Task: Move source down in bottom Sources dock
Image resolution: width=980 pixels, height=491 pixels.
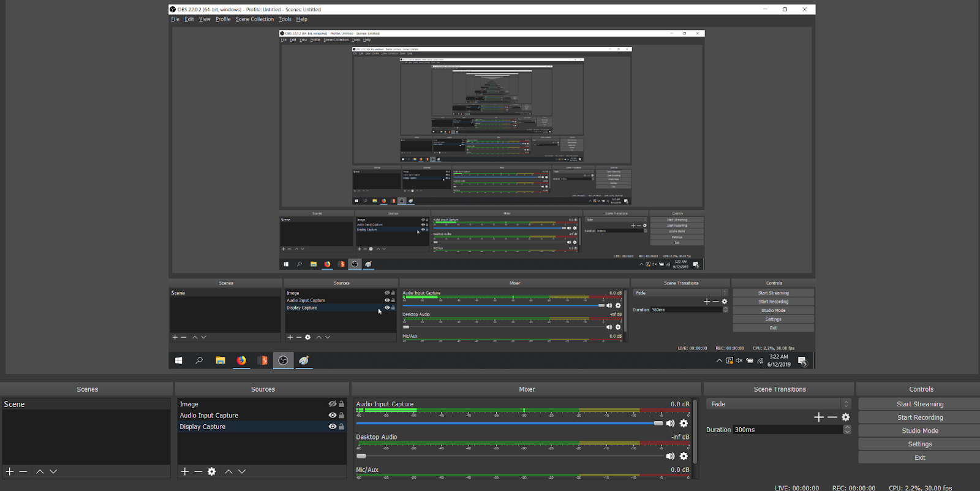Action: 242,471
